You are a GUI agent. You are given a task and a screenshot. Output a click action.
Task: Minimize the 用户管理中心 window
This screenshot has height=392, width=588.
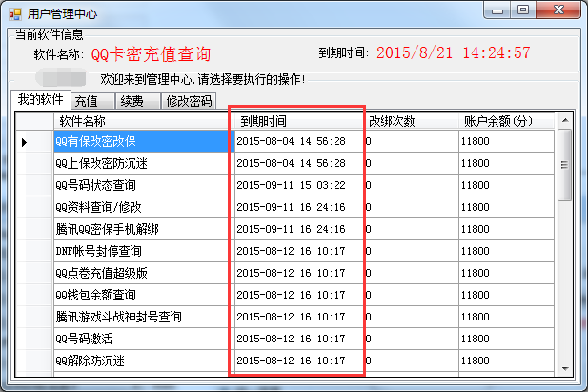(497, 10)
